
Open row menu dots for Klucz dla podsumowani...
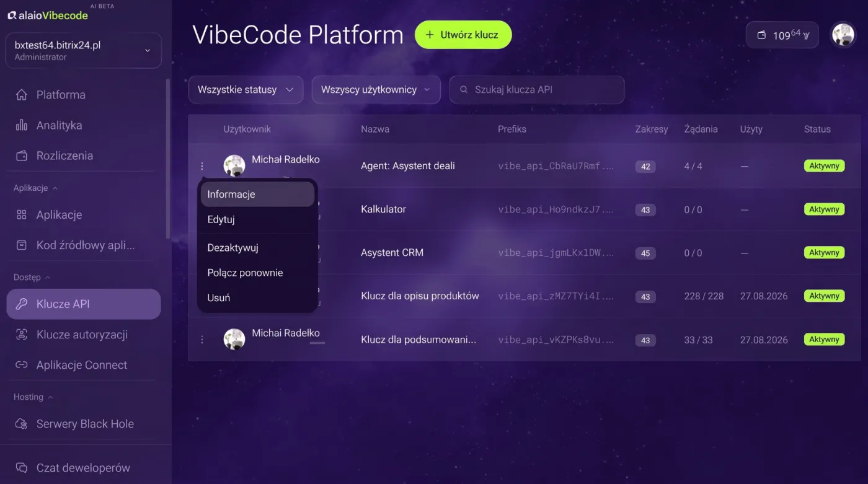click(202, 340)
